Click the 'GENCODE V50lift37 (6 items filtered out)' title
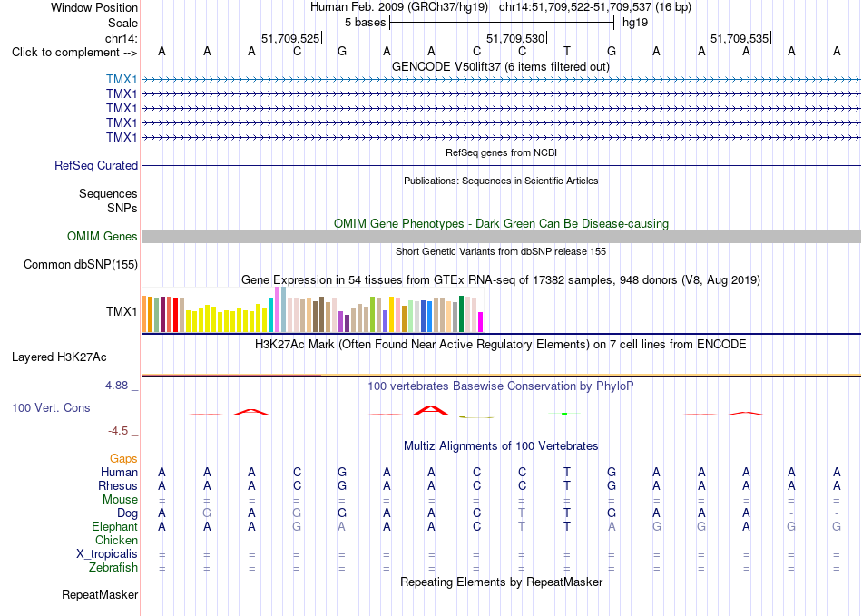 pyautogui.click(x=501, y=66)
